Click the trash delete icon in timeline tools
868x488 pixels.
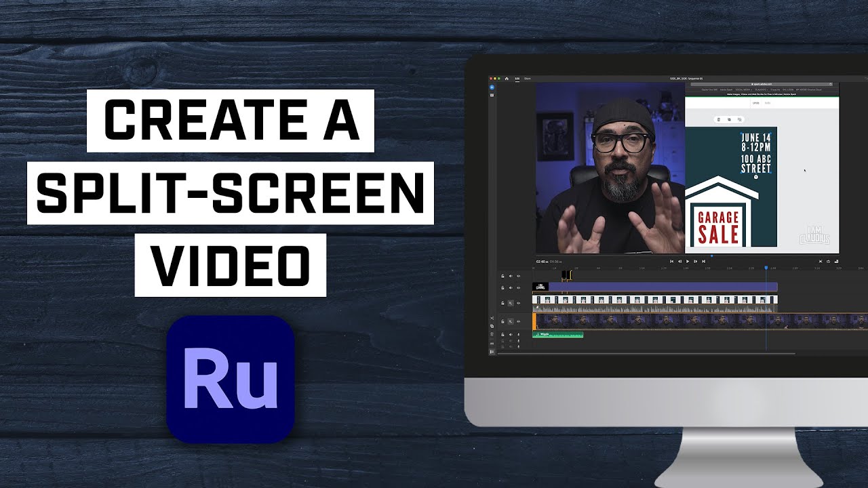tap(492, 334)
